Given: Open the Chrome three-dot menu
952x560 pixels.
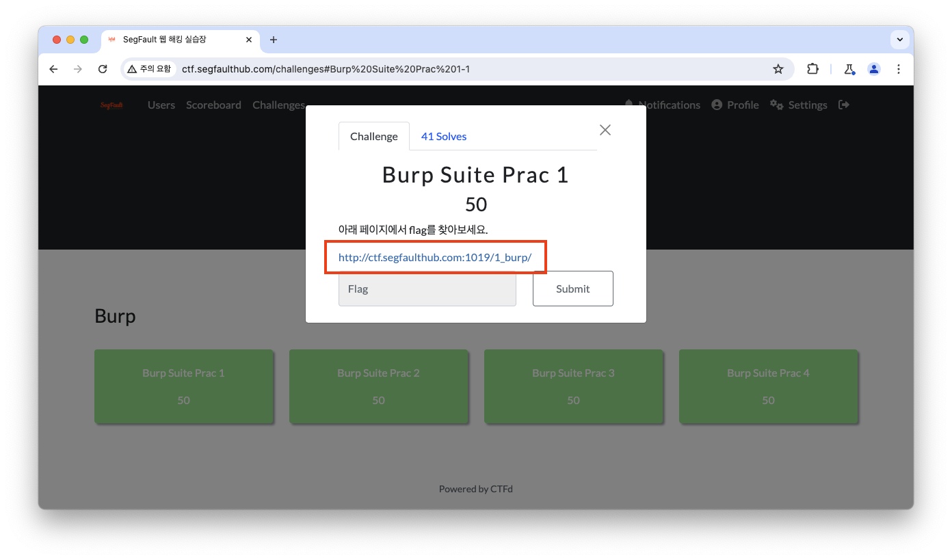Looking at the screenshot, I should tap(899, 69).
